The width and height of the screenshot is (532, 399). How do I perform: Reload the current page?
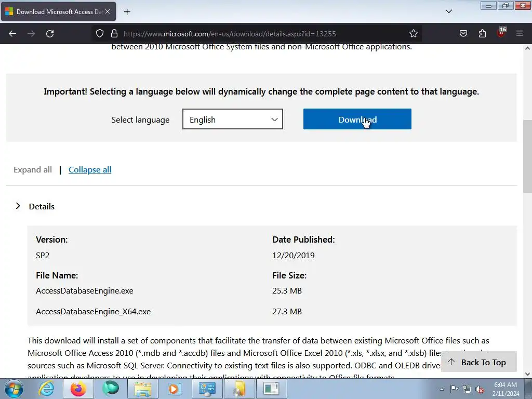point(50,34)
